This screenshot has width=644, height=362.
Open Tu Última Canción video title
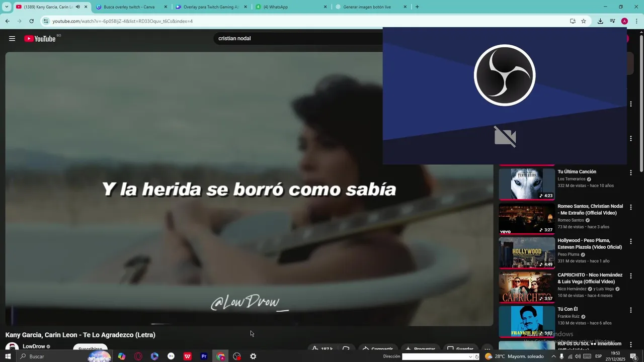577,172
